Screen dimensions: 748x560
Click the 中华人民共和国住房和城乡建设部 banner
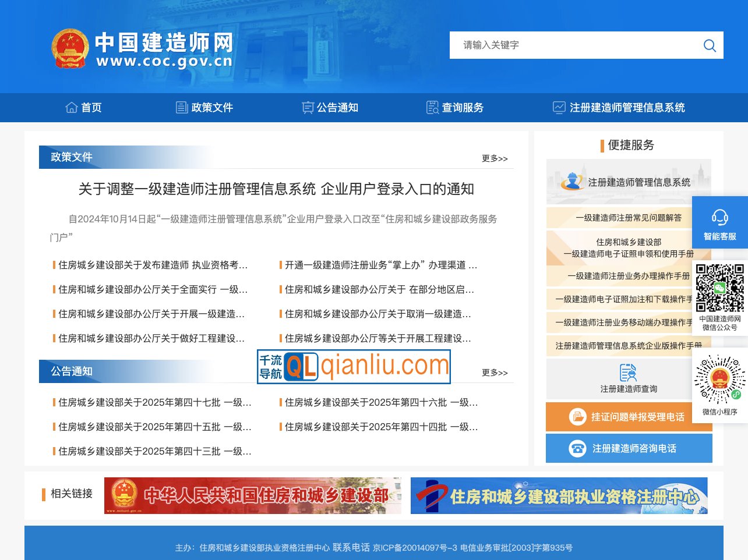coord(252,495)
